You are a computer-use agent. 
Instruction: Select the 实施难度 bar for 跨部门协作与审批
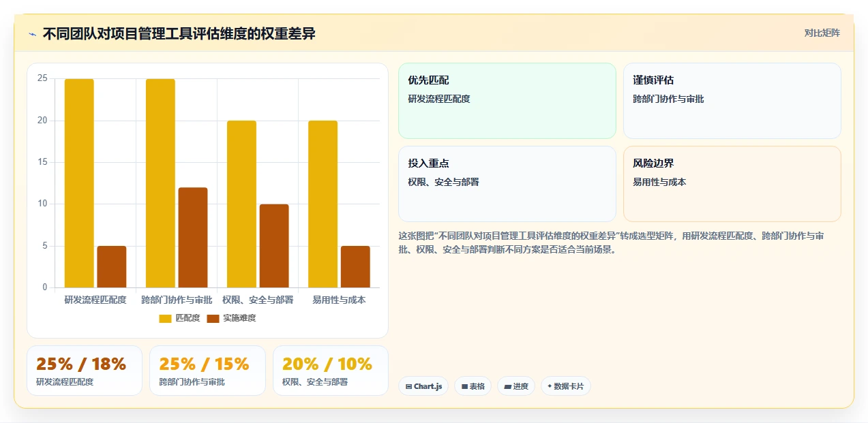click(x=193, y=237)
